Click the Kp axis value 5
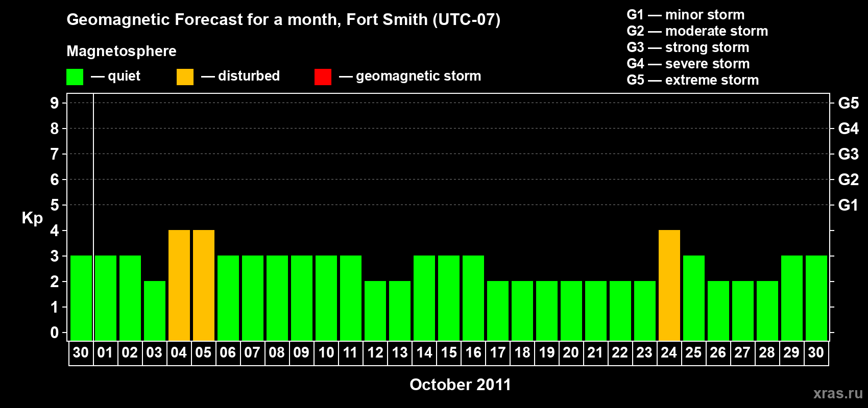Image resolution: width=868 pixels, height=408 pixels. [x=55, y=205]
